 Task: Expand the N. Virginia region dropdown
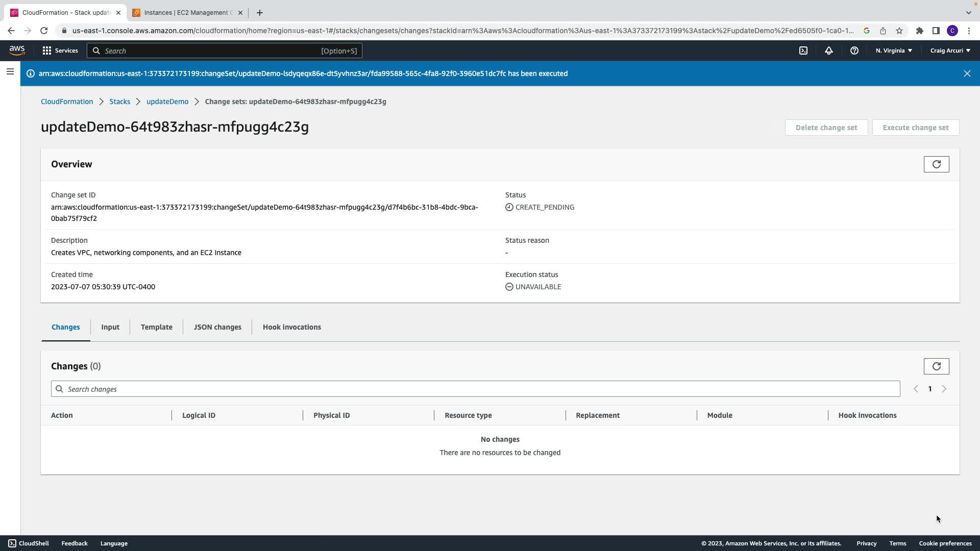894,51
